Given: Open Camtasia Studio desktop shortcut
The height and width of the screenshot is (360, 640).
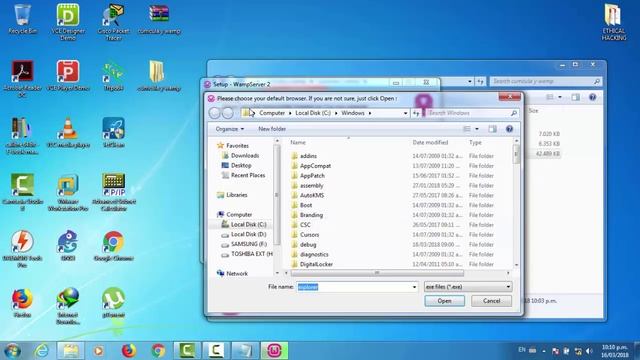Looking at the screenshot, I should (22, 192).
